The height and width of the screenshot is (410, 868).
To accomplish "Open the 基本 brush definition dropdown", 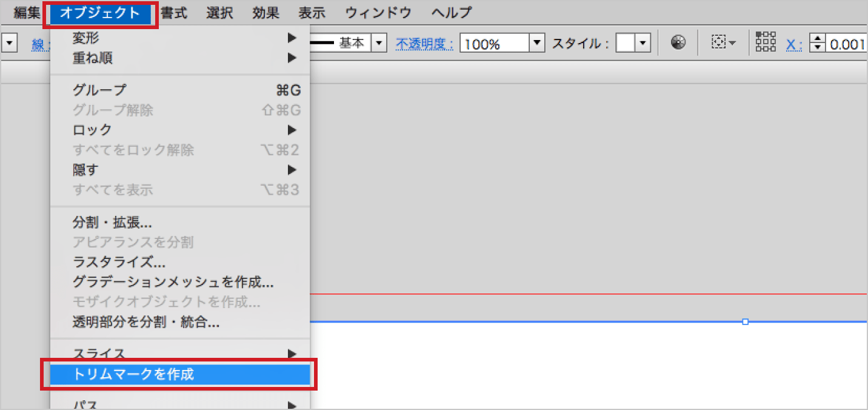I will click(379, 43).
